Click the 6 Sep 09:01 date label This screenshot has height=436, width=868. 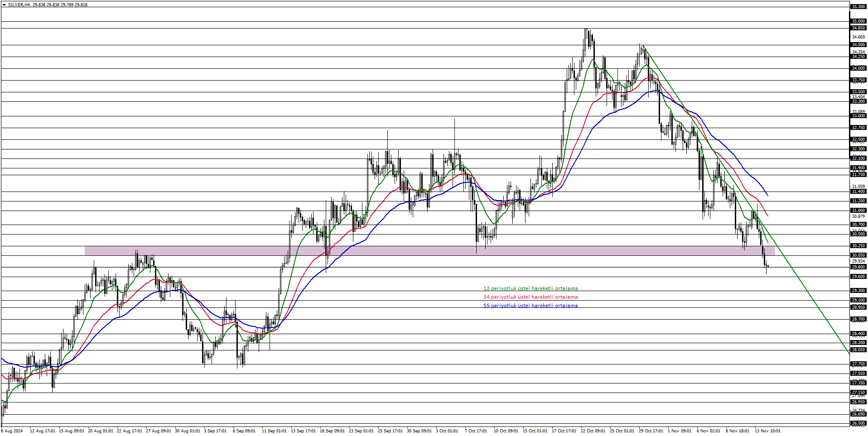(244, 431)
